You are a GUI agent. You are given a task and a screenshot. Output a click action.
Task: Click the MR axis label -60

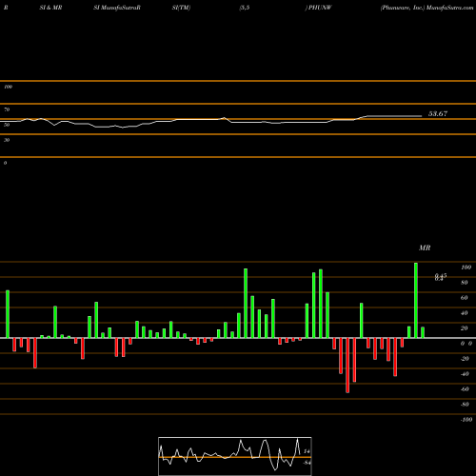tap(465, 389)
